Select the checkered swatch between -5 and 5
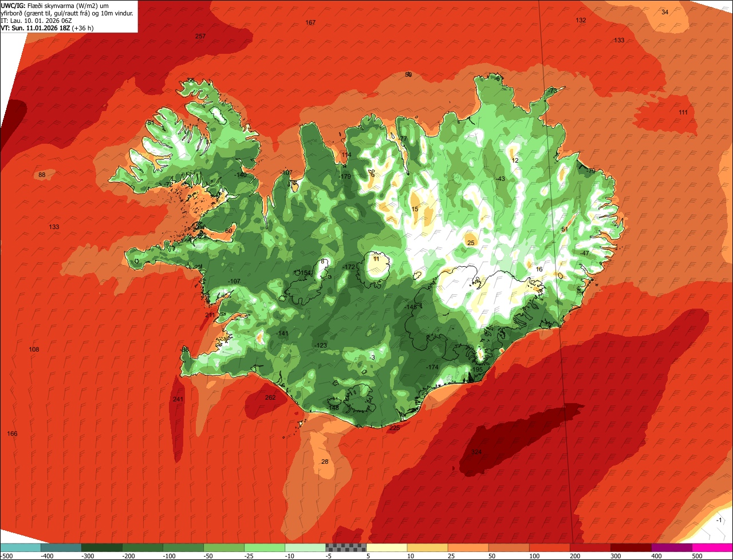Viewport: 733px width, 560px height. point(346,547)
